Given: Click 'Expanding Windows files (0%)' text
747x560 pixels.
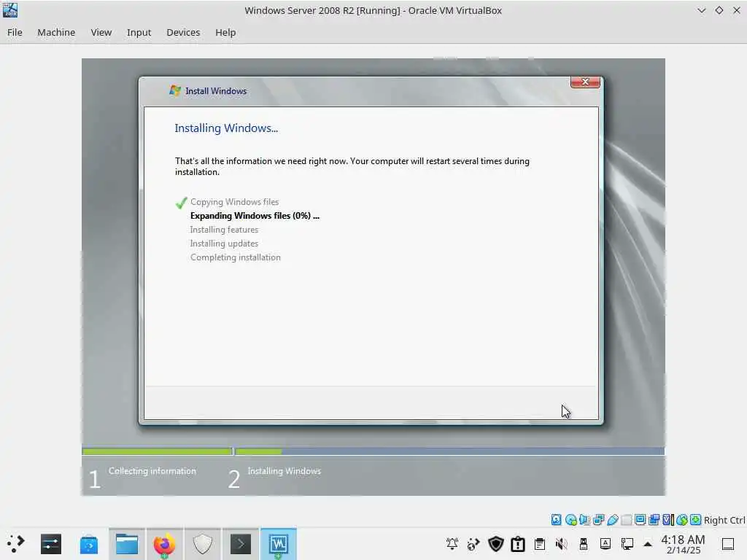Looking at the screenshot, I should coord(255,216).
